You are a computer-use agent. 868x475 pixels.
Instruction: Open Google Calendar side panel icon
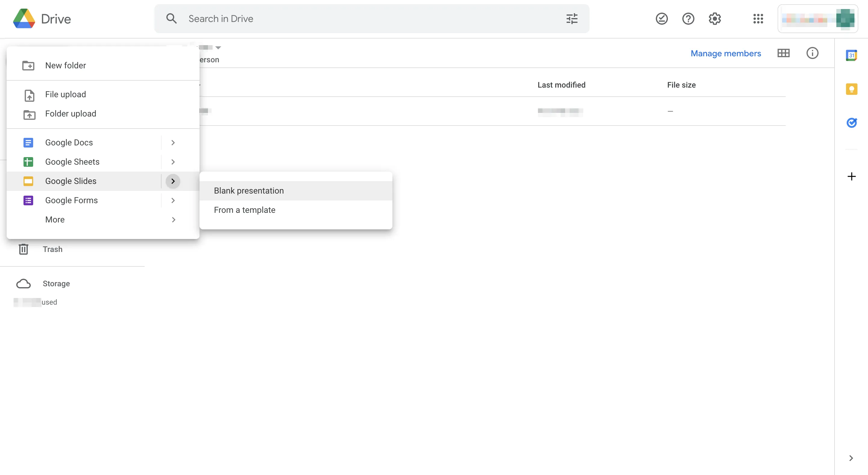(x=851, y=55)
